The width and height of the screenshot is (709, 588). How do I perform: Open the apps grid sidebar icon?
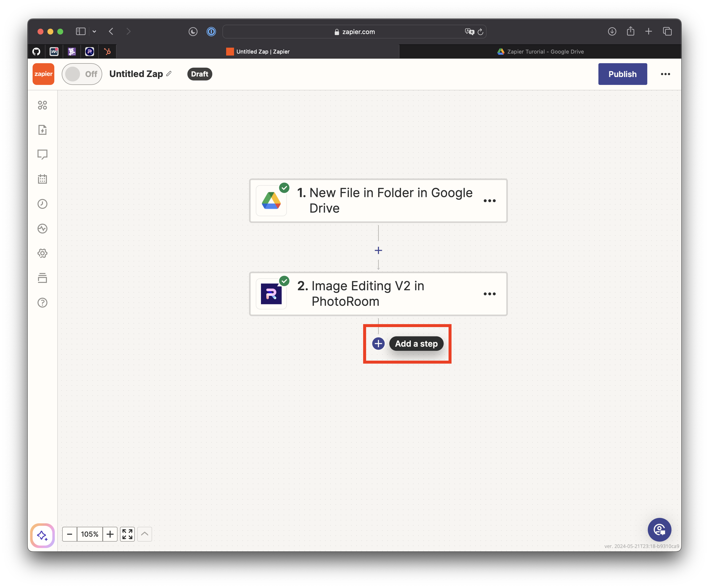click(x=42, y=105)
